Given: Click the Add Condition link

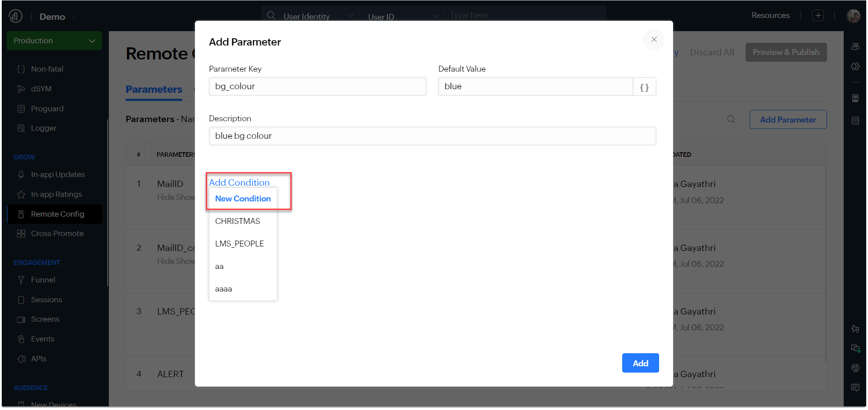Looking at the screenshot, I should 239,182.
